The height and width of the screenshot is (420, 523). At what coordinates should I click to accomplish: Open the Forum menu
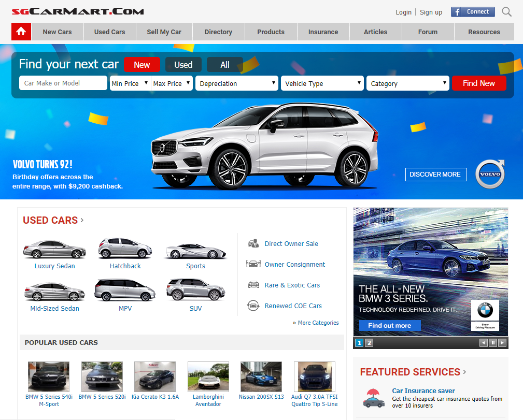click(428, 32)
